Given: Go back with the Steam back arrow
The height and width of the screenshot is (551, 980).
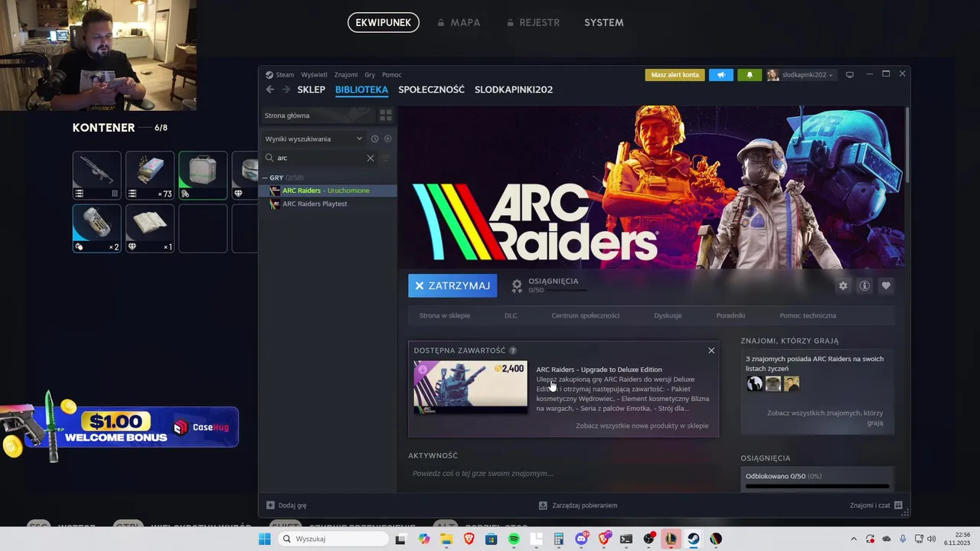Looking at the screenshot, I should point(269,90).
